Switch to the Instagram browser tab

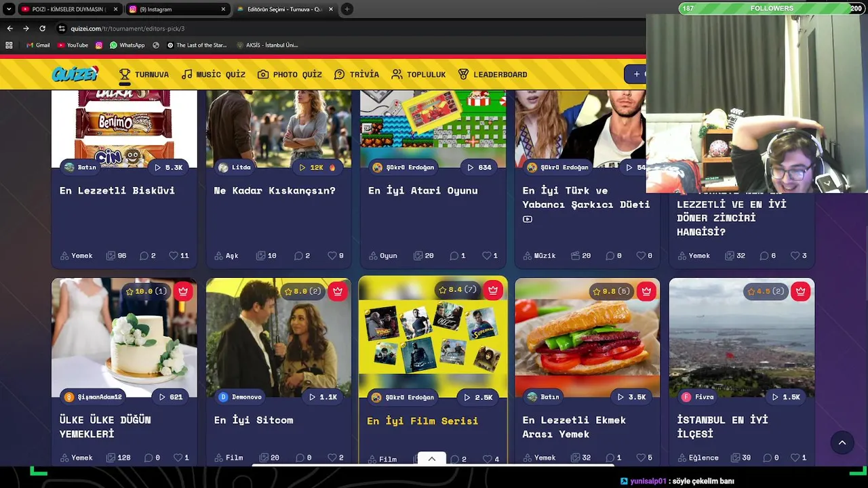178,9
